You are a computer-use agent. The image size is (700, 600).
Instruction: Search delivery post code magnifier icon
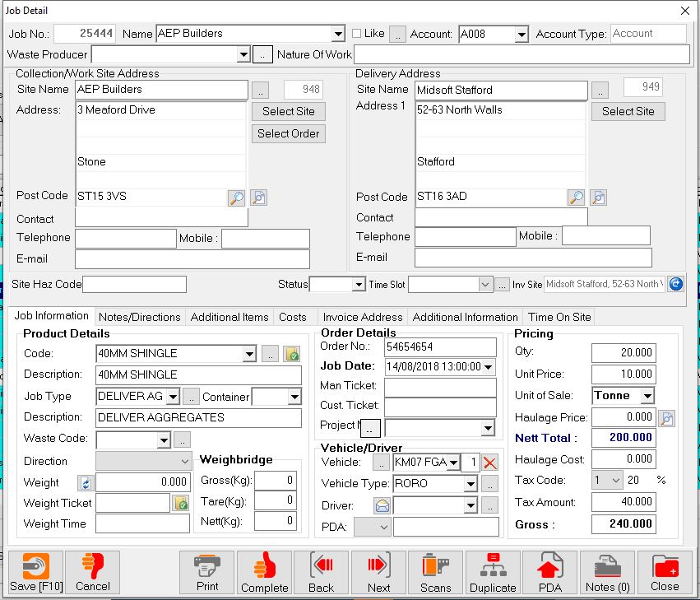pos(576,198)
